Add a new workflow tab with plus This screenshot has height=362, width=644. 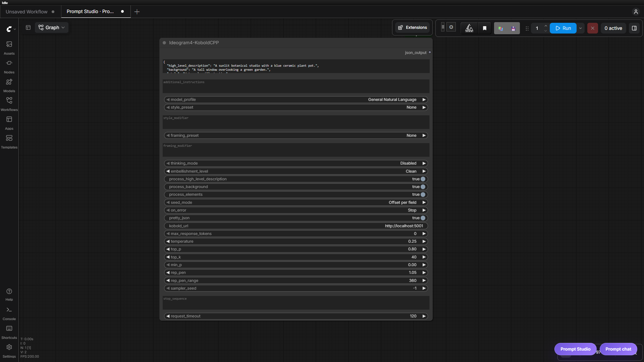tap(137, 12)
